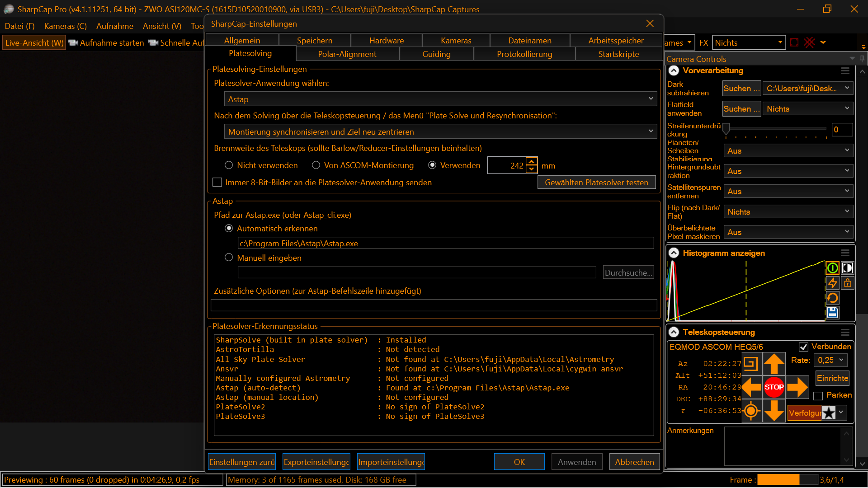868x488 pixels.
Task: Click the blue floppy disk save icon
Action: pos(833,313)
